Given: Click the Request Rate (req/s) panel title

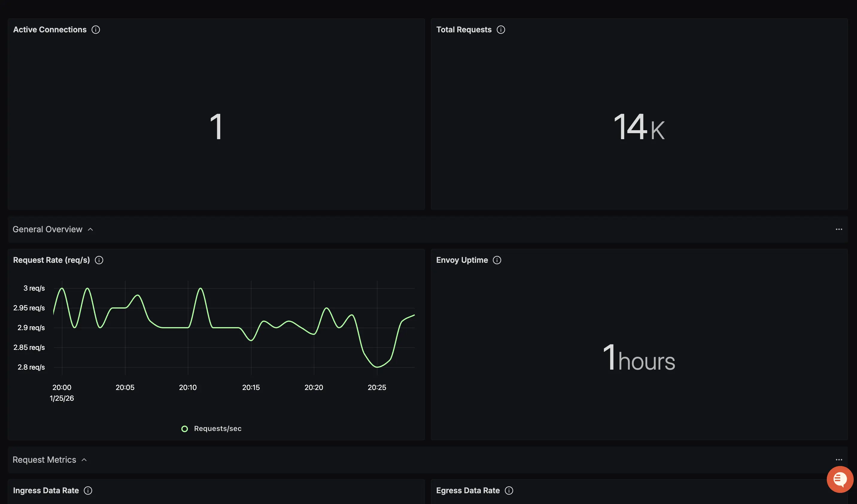Looking at the screenshot, I should pyautogui.click(x=51, y=260).
